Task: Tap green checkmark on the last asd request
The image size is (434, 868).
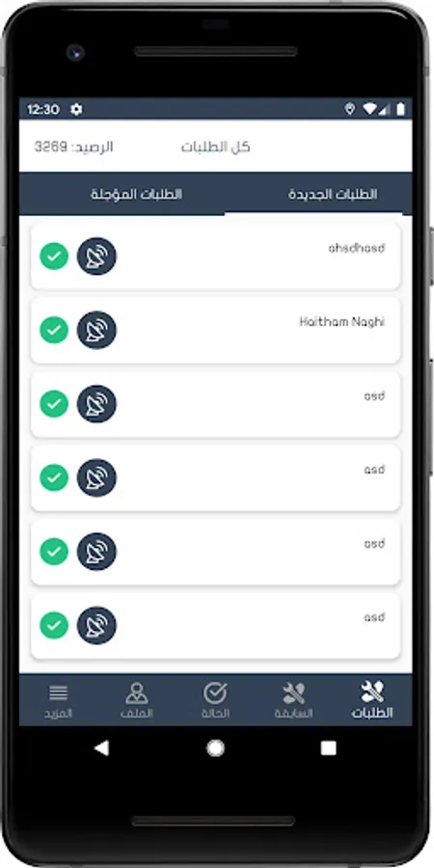Action: [x=54, y=626]
